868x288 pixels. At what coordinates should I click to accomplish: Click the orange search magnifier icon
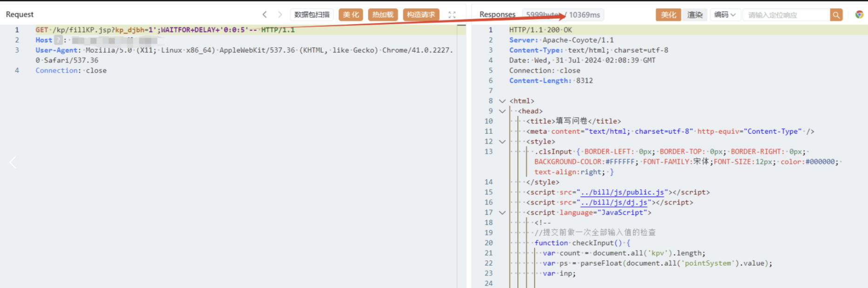tap(836, 15)
